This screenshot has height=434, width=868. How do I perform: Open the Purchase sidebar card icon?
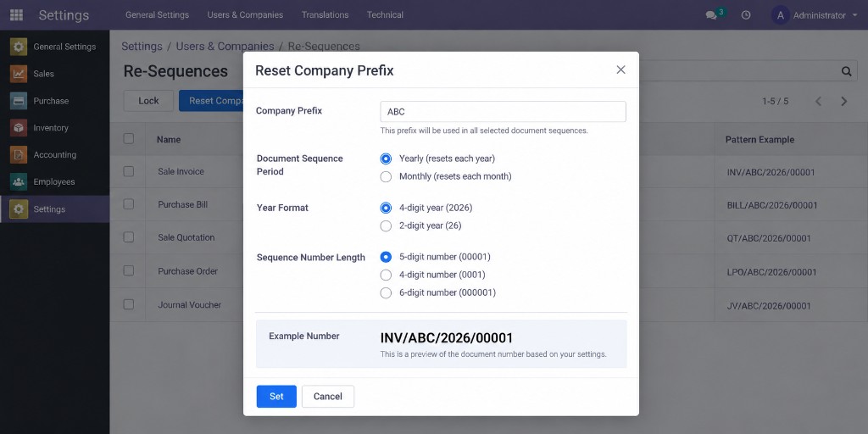(19, 101)
